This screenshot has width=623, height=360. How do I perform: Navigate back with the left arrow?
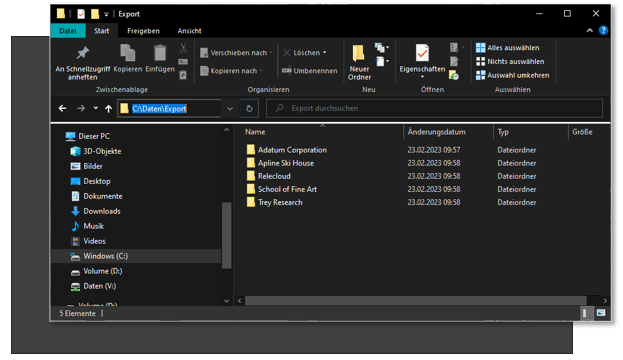tap(62, 108)
